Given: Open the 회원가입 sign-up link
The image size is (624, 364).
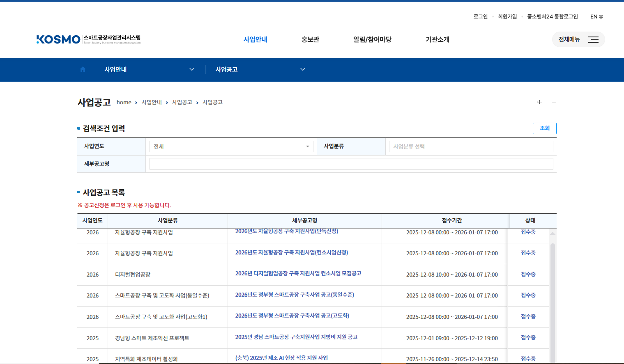Looking at the screenshot, I should click(507, 17).
